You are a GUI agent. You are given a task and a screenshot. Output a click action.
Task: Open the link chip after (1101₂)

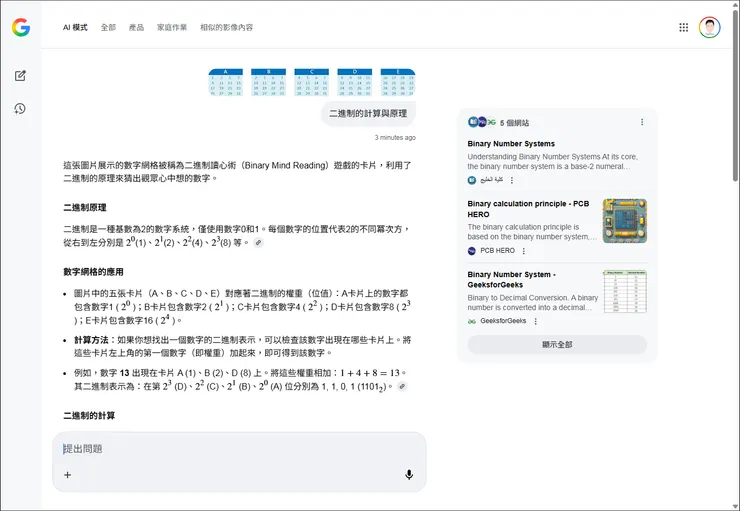(x=402, y=386)
